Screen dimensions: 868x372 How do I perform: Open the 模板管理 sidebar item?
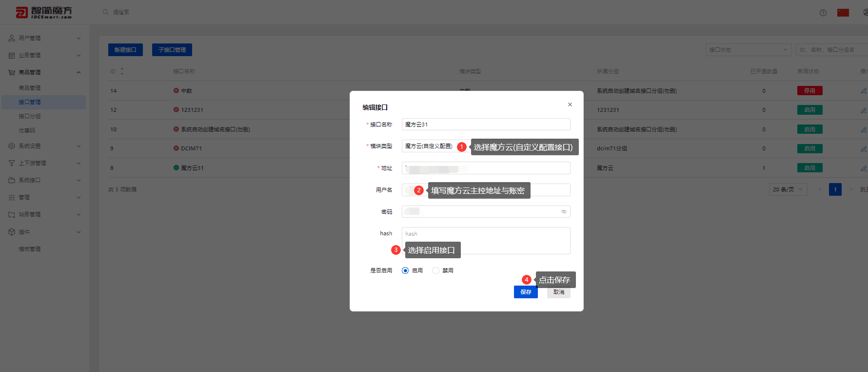pos(30,249)
